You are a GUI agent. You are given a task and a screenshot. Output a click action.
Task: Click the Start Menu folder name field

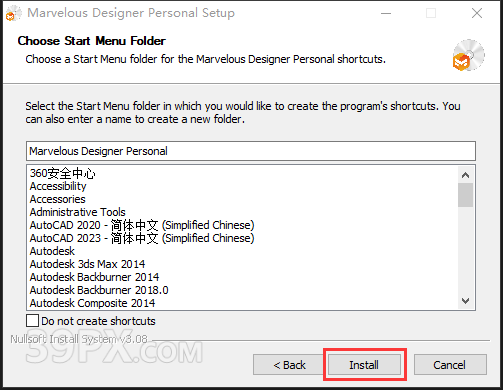coord(251,151)
